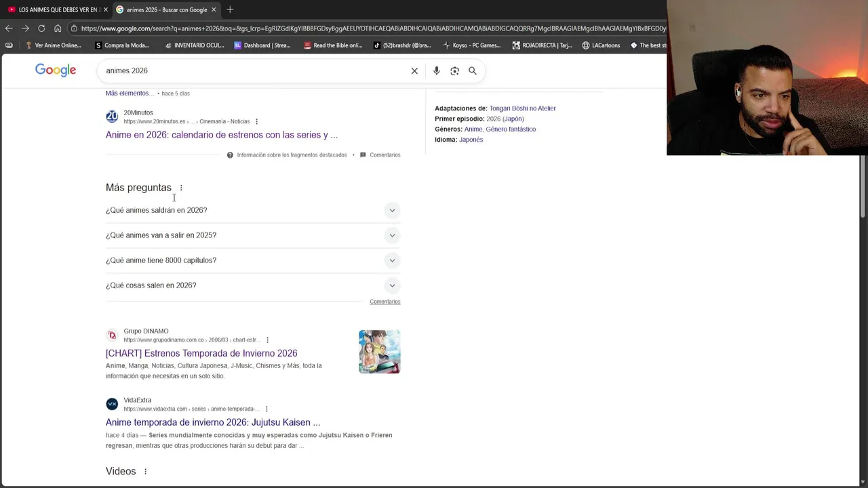Screen dimensions: 868x488
Task: Open 'The best st...' bookmark
Action: tap(648, 45)
